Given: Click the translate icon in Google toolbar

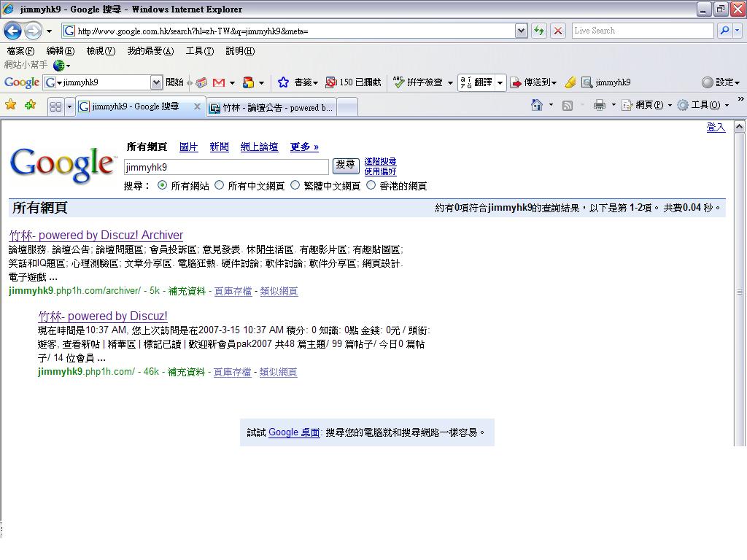Looking at the screenshot, I should pyautogui.click(x=466, y=82).
